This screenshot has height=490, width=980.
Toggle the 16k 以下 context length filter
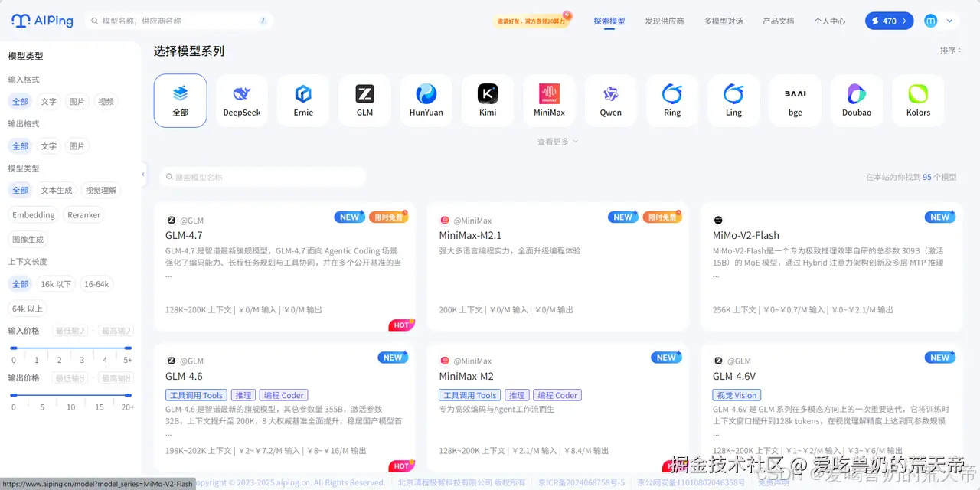56,283
